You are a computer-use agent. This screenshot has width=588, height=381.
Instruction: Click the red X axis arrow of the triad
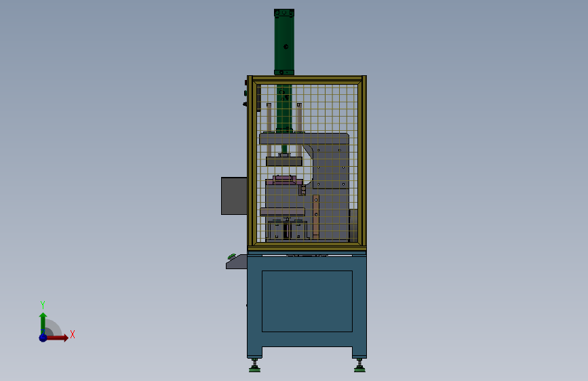pos(57,338)
